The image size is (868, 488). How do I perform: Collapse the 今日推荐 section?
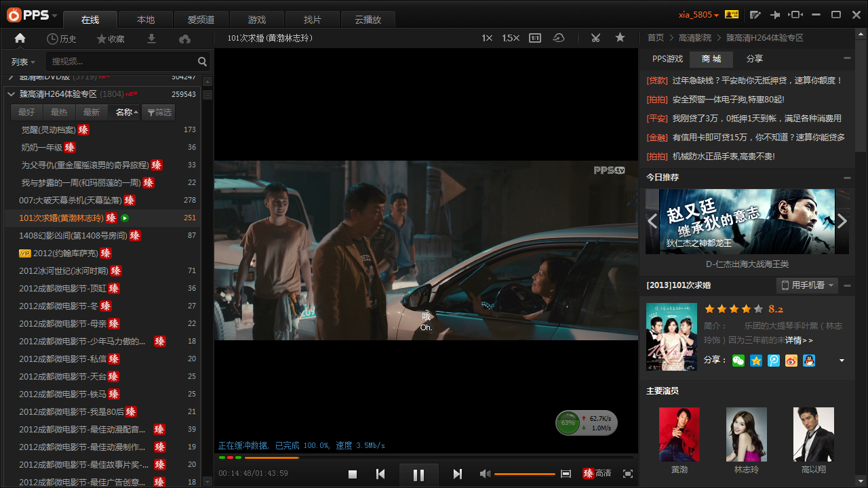pyautogui.click(x=847, y=178)
